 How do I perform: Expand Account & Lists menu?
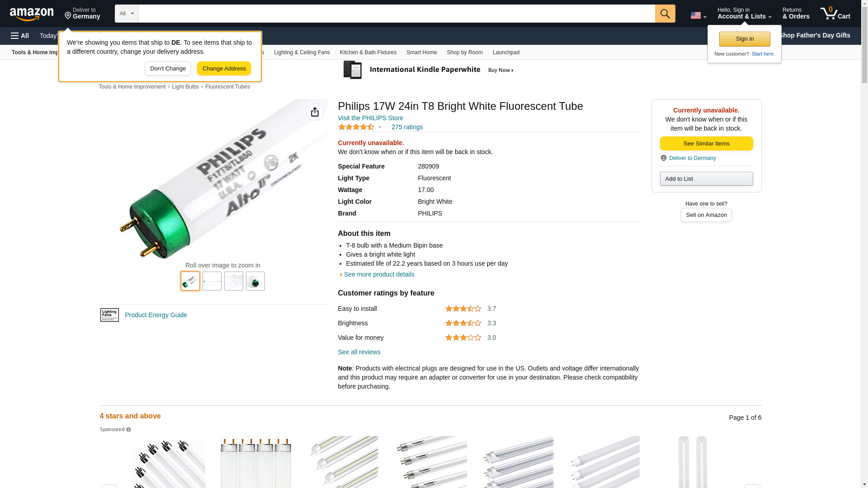[744, 14]
